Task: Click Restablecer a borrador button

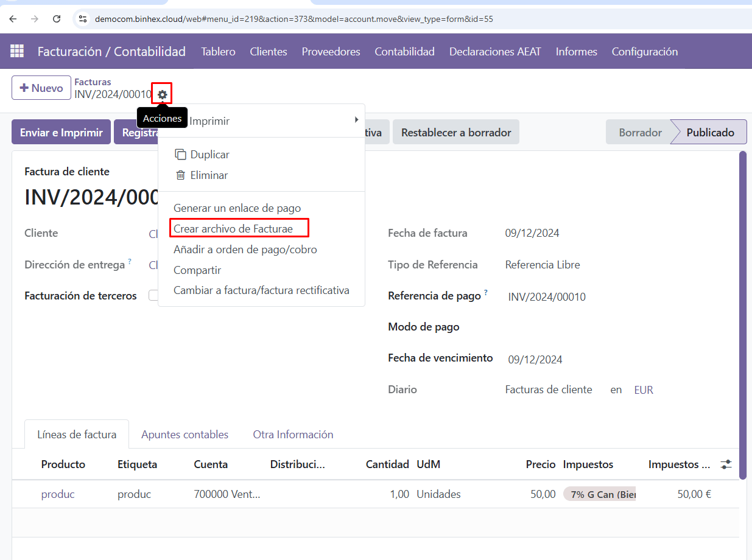Action: coord(456,132)
